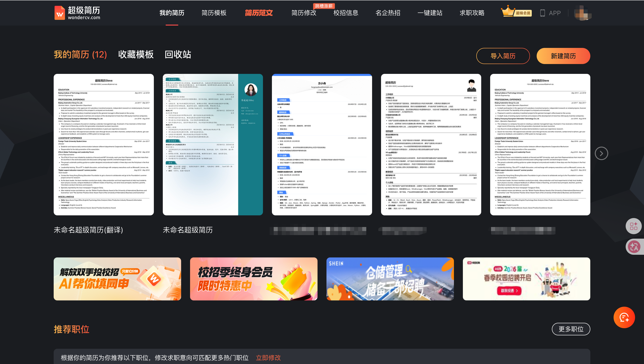Click the 新建简历 button
This screenshot has width=644, height=364.
(x=563, y=56)
